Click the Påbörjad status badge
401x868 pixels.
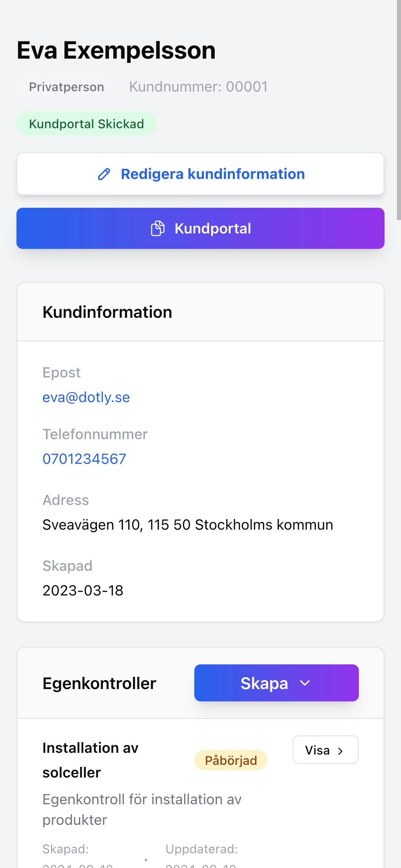pyautogui.click(x=231, y=760)
